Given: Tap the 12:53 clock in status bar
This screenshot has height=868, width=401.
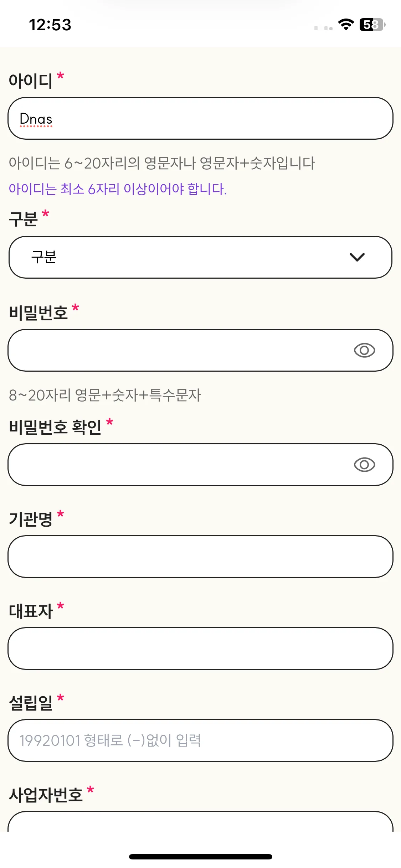Looking at the screenshot, I should tap(50, 25).
